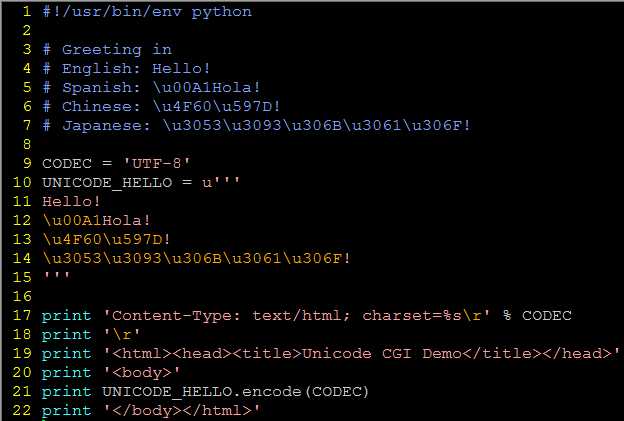
Task: Click the Content-Type string text
Action: [x=296, y=316]
